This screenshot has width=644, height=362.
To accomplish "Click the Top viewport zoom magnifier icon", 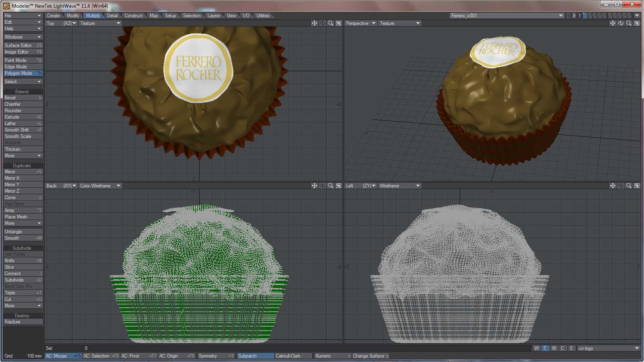I will (330, 23).
